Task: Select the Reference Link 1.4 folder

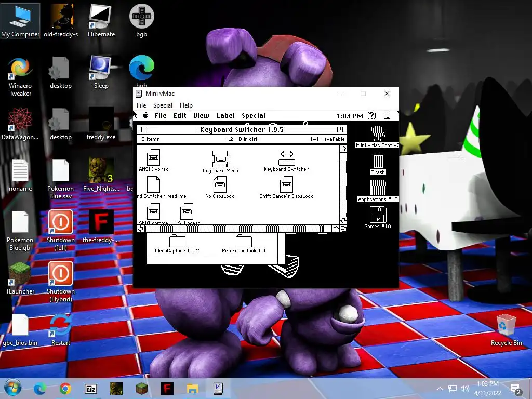Action: (244, 241)
